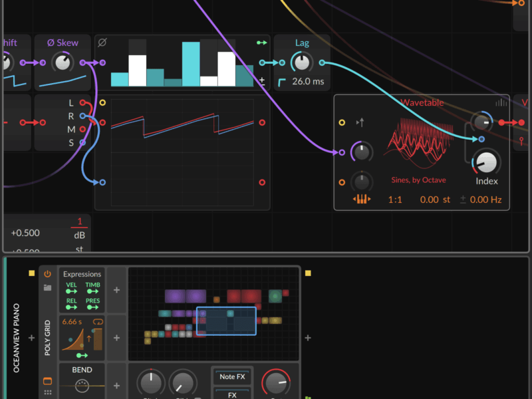Click the loop icon in the envelope panel
Screen dimensions: 532x399
tap(98, 322)
